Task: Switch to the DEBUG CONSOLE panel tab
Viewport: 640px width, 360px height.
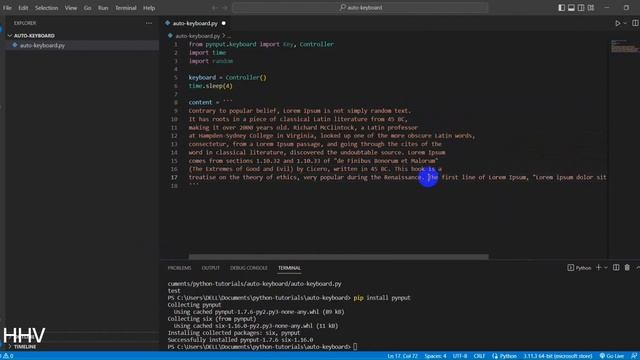Action: tap(249, 268)
